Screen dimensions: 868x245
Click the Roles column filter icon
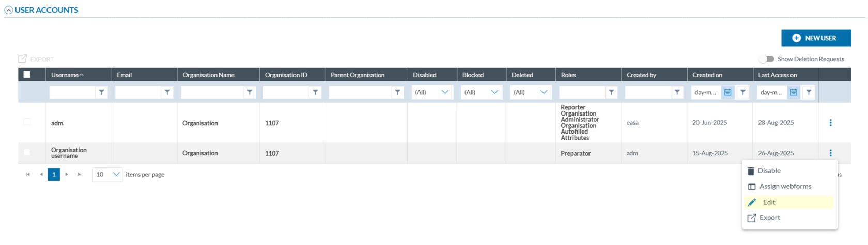pos(611,92)
